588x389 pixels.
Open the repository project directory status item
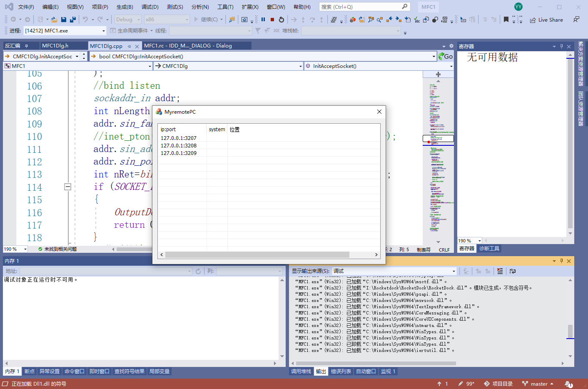pos(498,384)
